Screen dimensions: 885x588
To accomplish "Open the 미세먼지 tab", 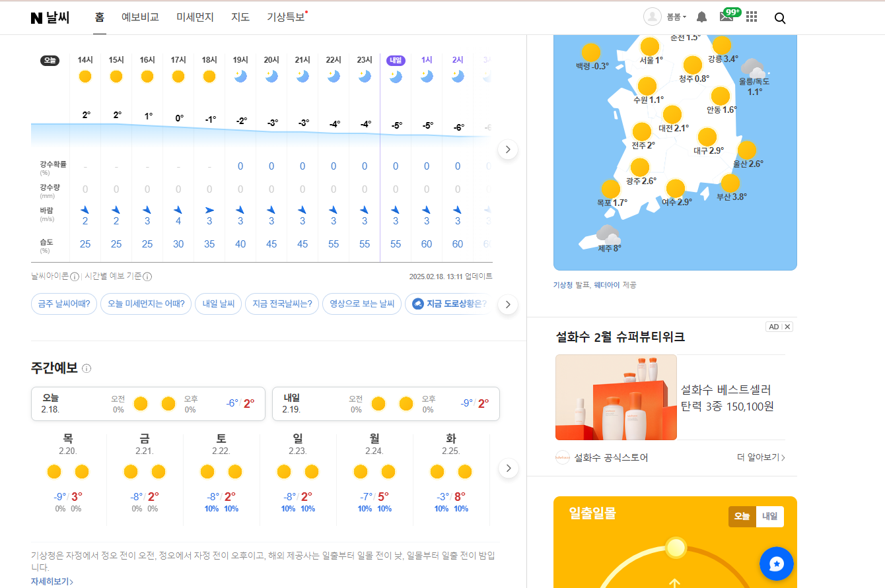I will [195, 17].
